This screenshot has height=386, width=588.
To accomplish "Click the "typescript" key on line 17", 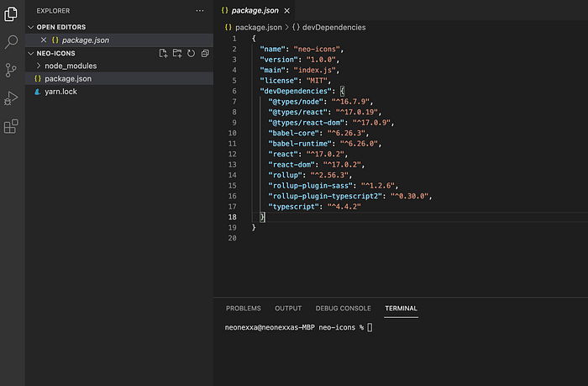I will click(294, 207).
